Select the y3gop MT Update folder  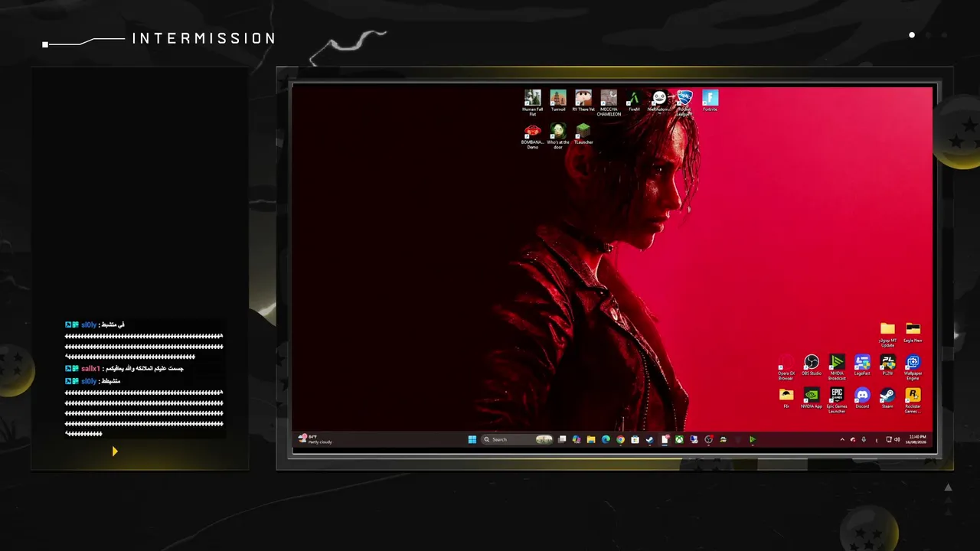point(887,334)
